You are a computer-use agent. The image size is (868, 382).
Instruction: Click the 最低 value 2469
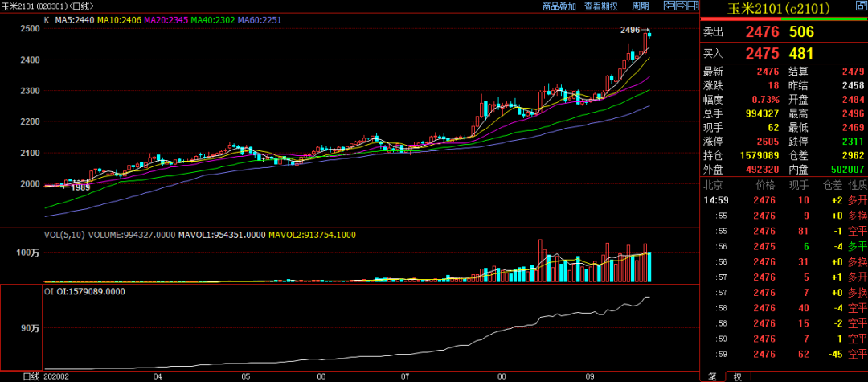(853, 127)
